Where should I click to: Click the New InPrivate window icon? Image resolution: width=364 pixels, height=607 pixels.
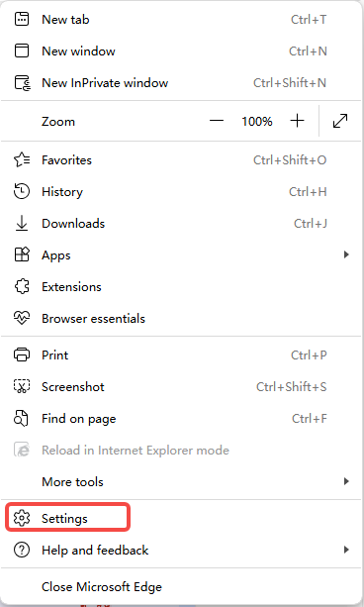click(22, 83)
